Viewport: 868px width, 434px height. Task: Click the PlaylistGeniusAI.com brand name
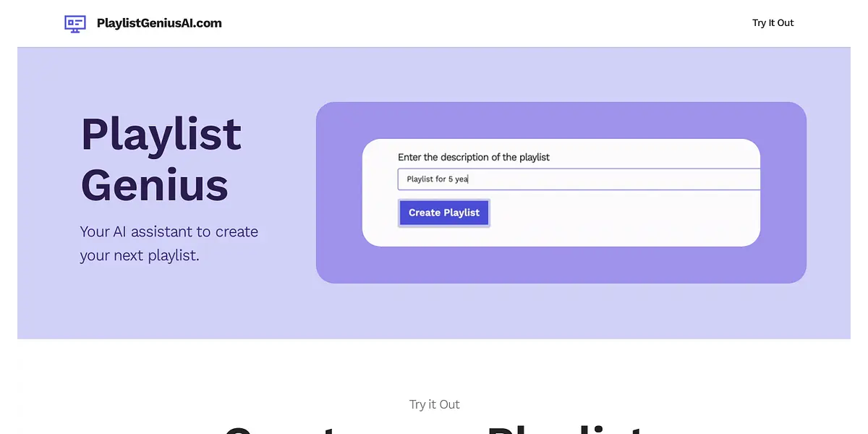159,23
